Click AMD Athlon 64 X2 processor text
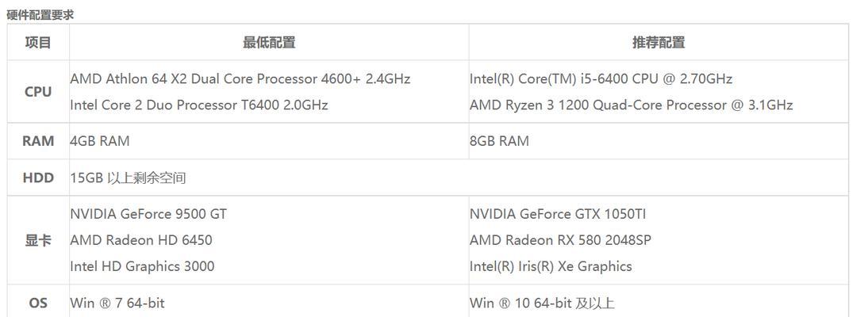The height and width of the screenshot is (317, 868). tap(240, 79)
